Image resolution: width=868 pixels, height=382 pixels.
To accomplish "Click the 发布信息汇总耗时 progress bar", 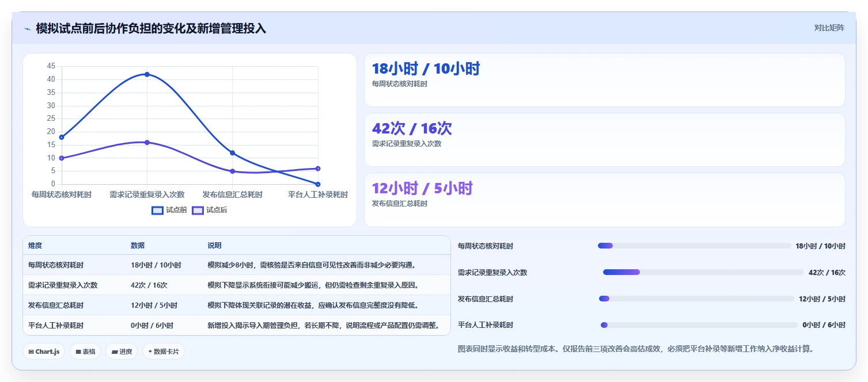I will (x=696, y=299).
